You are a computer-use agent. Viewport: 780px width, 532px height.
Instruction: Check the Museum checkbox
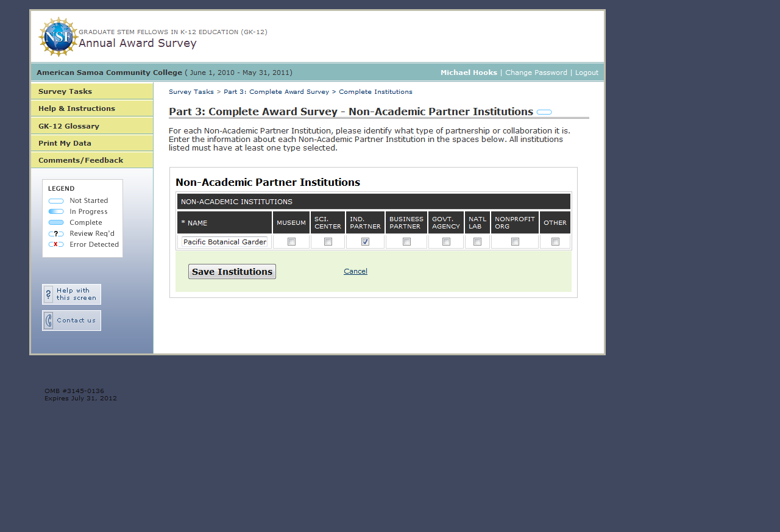point(291,242)
